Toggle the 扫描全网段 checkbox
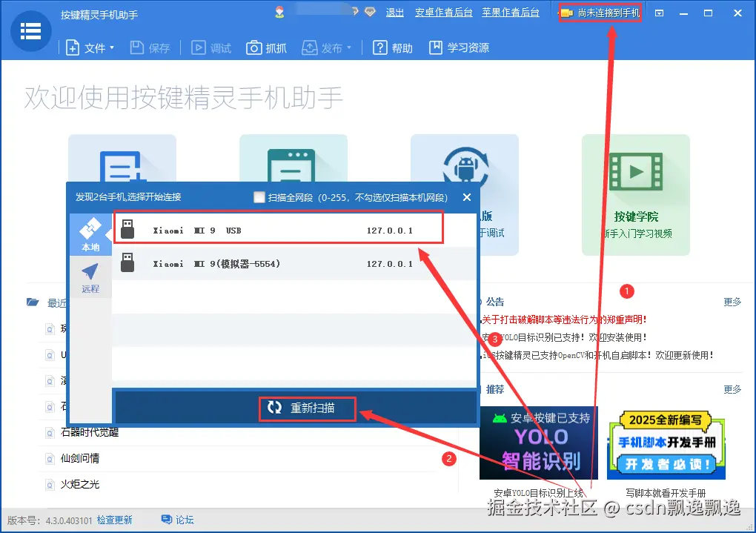This screenshot has width=756, height=533. [x=259, y=197]
